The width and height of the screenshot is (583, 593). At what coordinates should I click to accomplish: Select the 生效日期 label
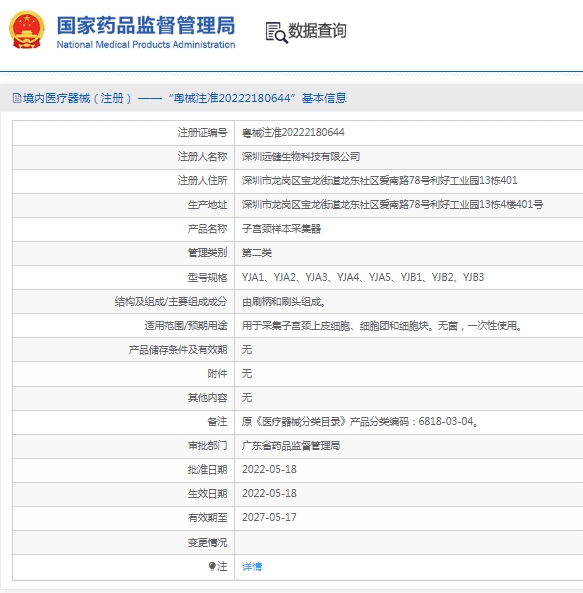[208, 494]
